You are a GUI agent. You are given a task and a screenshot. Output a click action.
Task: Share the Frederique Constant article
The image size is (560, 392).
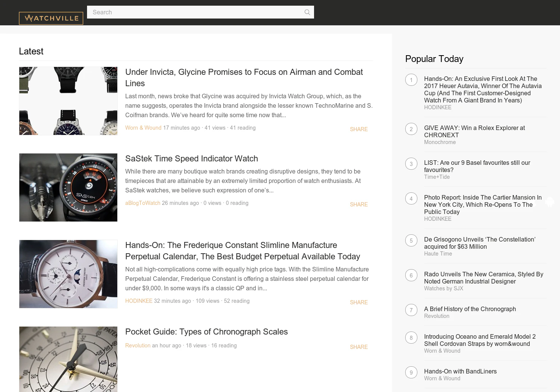pyautogui.click(x=359, y=302)
